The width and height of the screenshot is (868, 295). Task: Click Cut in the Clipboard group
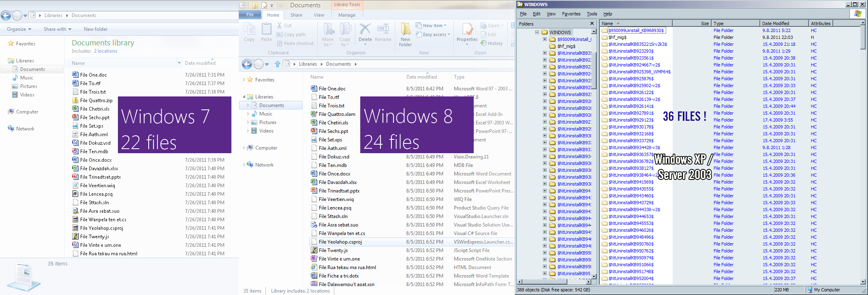point(284,26)
